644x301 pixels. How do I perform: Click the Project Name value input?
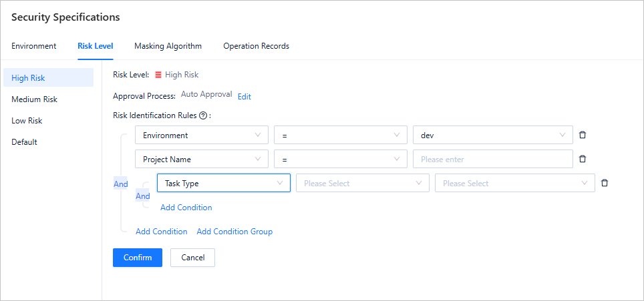click(492, 159)
